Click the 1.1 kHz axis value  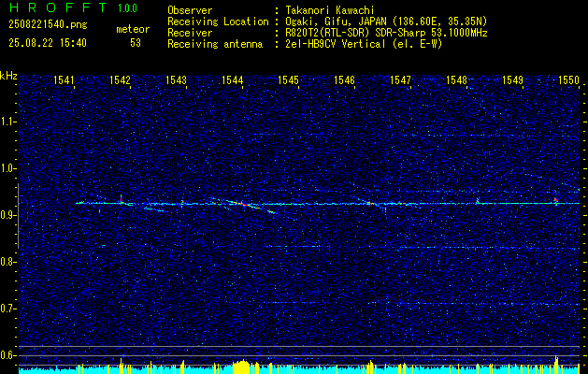[8, 122]
